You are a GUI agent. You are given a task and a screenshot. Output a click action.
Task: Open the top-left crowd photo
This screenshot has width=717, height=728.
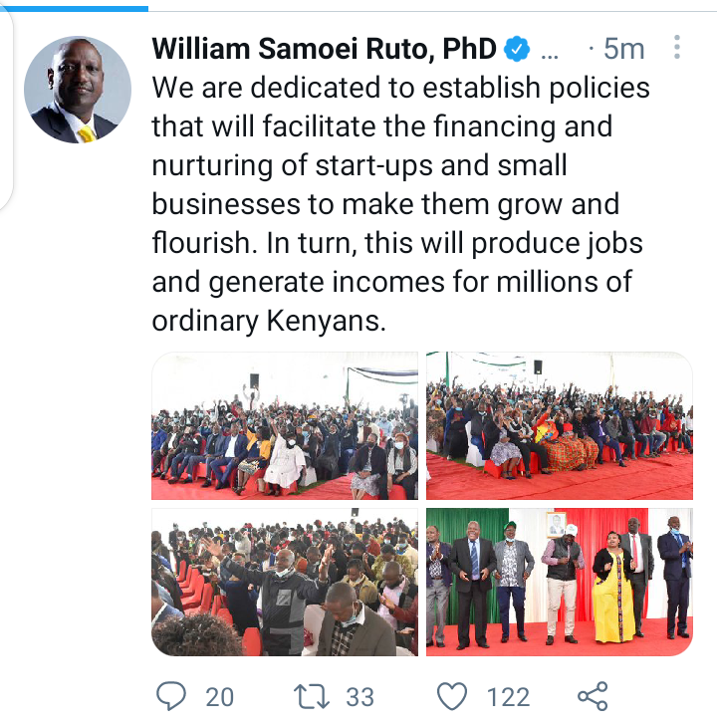point(285,426)
